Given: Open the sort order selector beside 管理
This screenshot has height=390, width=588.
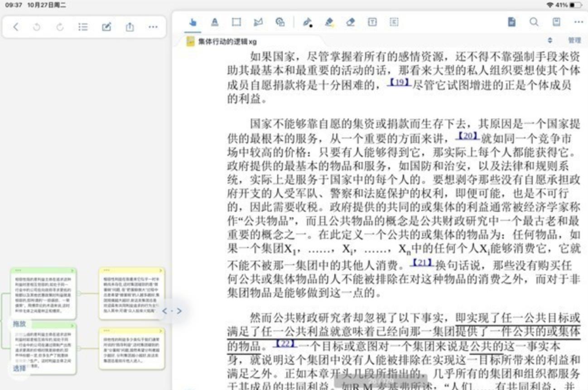Looking at the screenshot, I should point(550,40).
